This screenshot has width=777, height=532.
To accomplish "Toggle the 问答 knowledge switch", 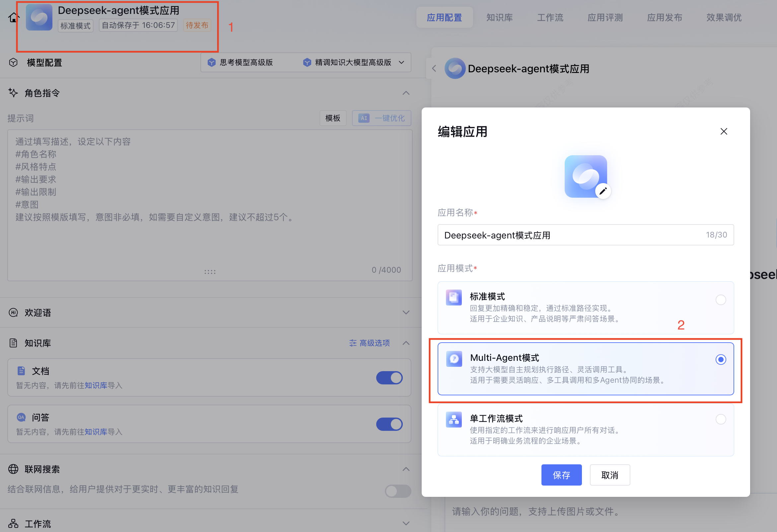I will pos(389,424).
